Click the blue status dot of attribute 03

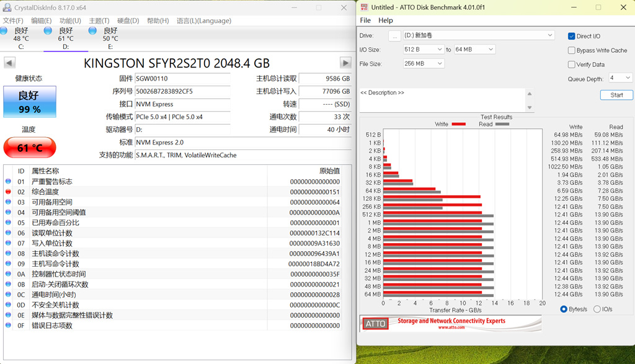click(8, 202)
